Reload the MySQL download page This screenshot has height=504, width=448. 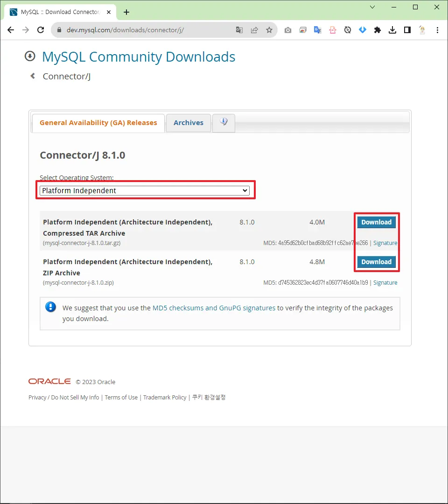tap(41, 30)
